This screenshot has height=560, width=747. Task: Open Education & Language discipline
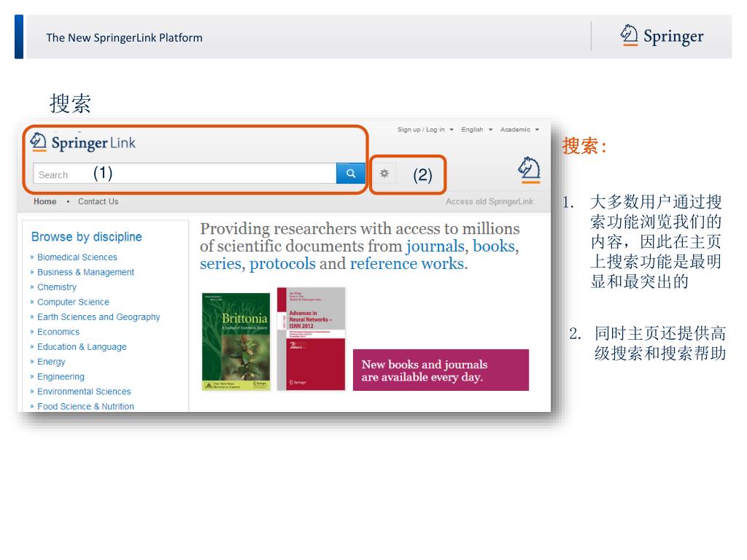click(82, 346)
